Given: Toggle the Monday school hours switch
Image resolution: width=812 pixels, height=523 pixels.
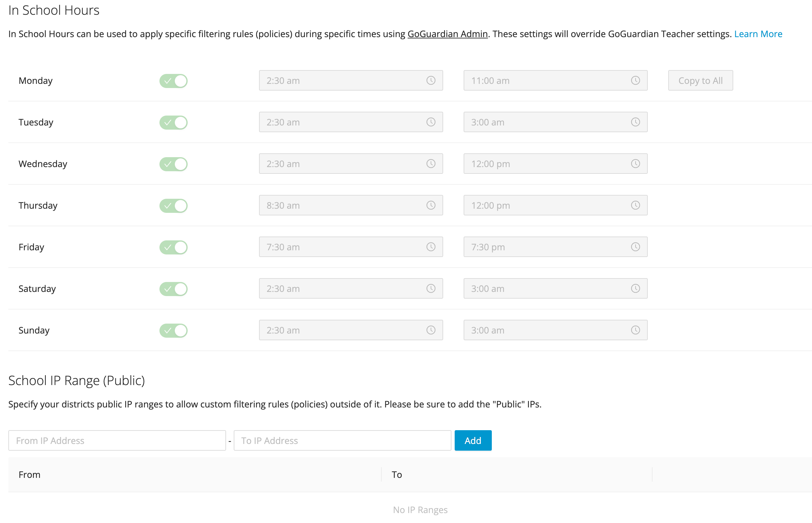Looking at the screenshot, I should pyautogui.click(x=173, y=81).
